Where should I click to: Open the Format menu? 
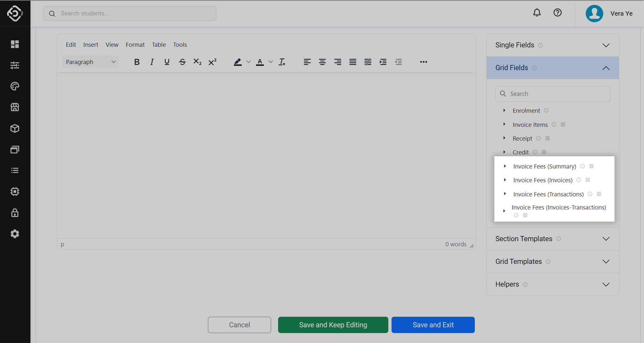pos(135,45)
